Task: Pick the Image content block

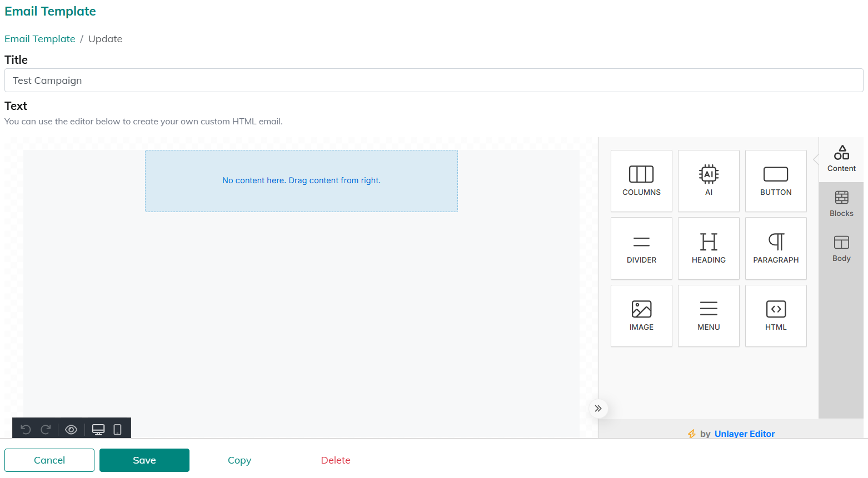Action: coord(641,316)
